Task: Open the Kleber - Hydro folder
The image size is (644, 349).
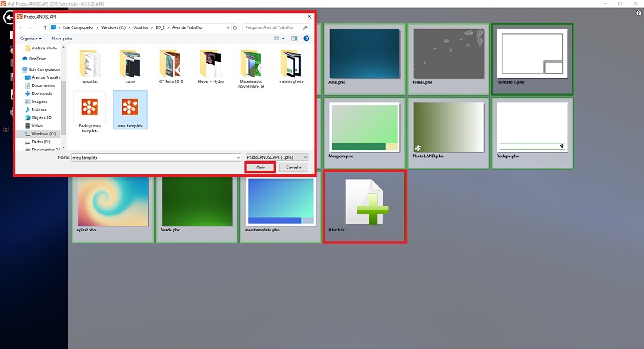Action: tap(211, 67)
